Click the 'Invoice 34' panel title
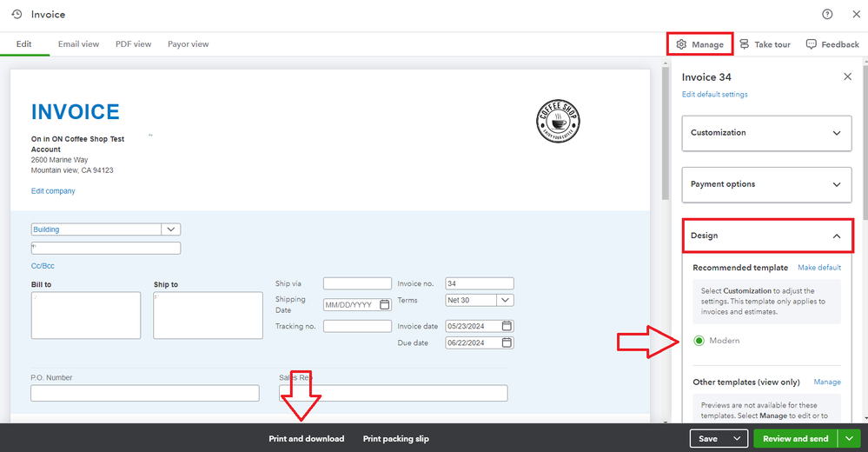The image size is (868, 452). coord(706,77)
